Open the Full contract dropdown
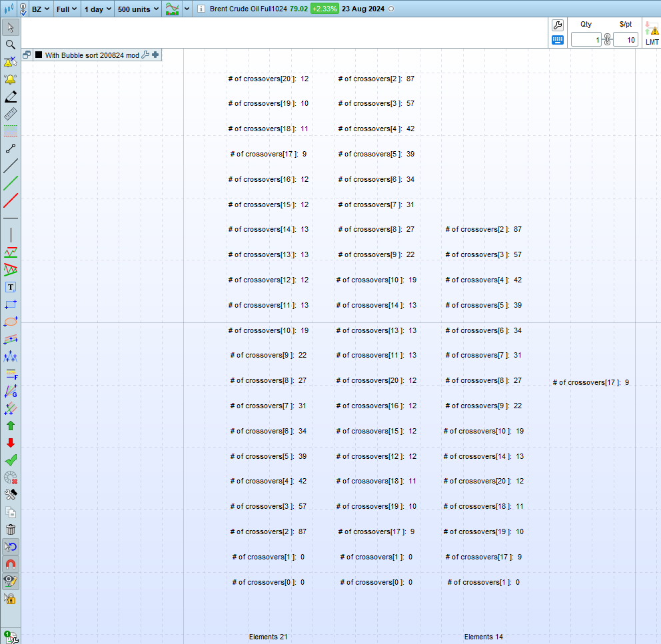 click(x=67, y=9)
